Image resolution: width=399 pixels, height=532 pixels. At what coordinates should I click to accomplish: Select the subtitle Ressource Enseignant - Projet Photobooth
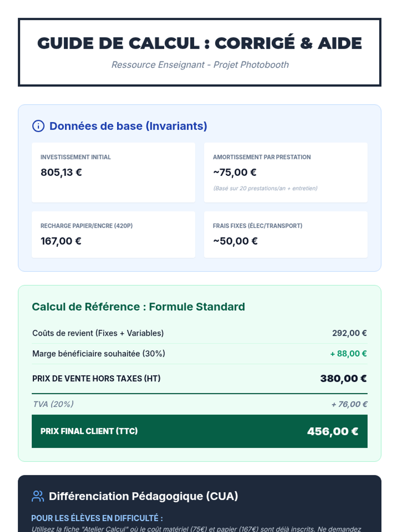pos(200,65)
